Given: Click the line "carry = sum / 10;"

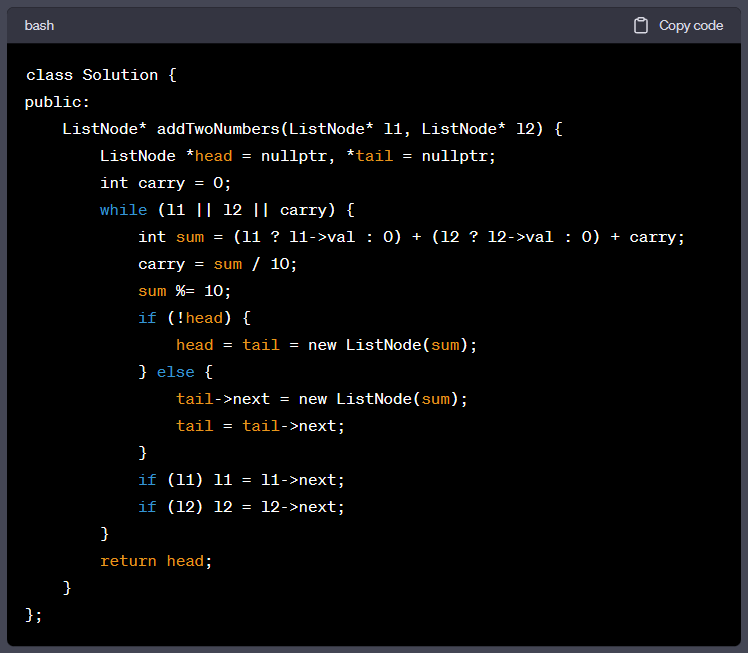Looking at the screenshot, I should coord(218,264).
